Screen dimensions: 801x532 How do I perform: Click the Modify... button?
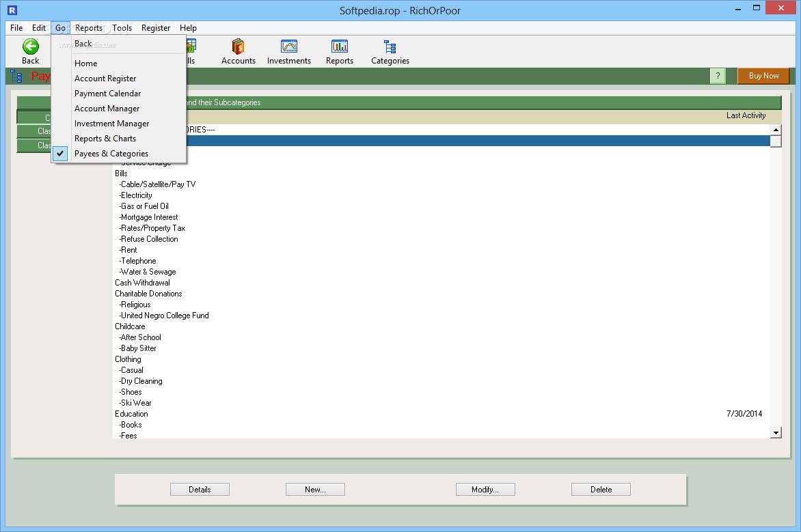click(x=485, y=489)
